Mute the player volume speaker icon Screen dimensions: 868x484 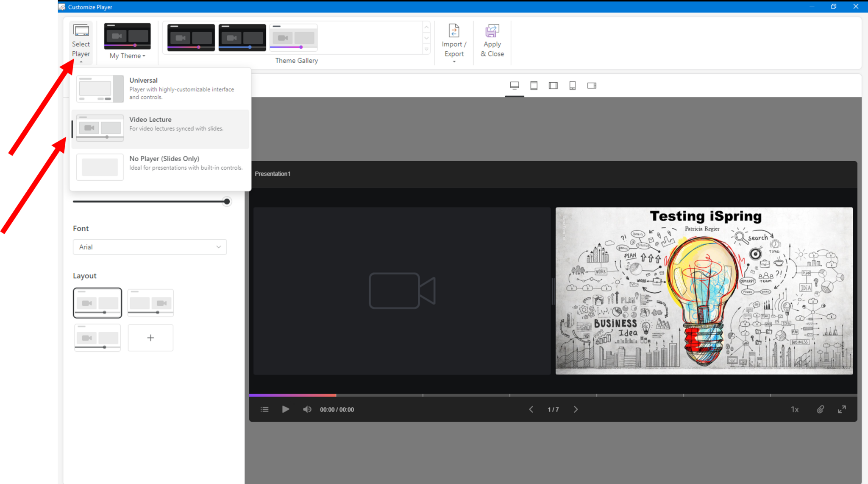(x=307, y=409)
